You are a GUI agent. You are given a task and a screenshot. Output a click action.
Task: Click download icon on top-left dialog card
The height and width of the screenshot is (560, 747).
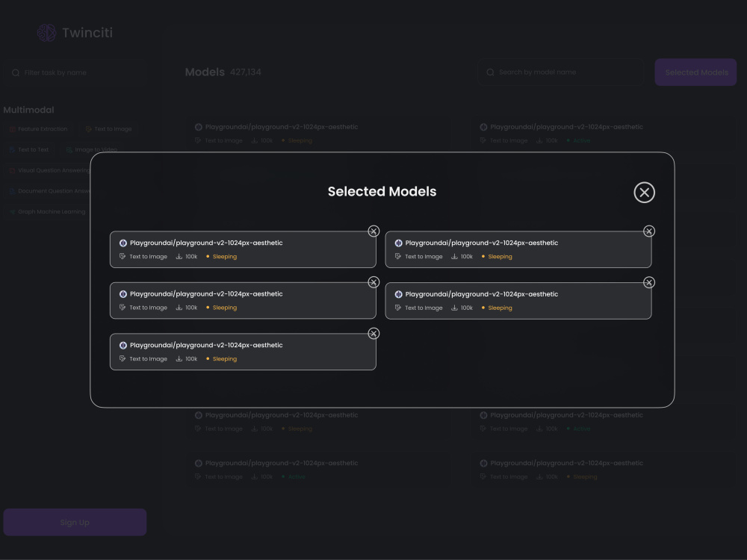[179, 257]
